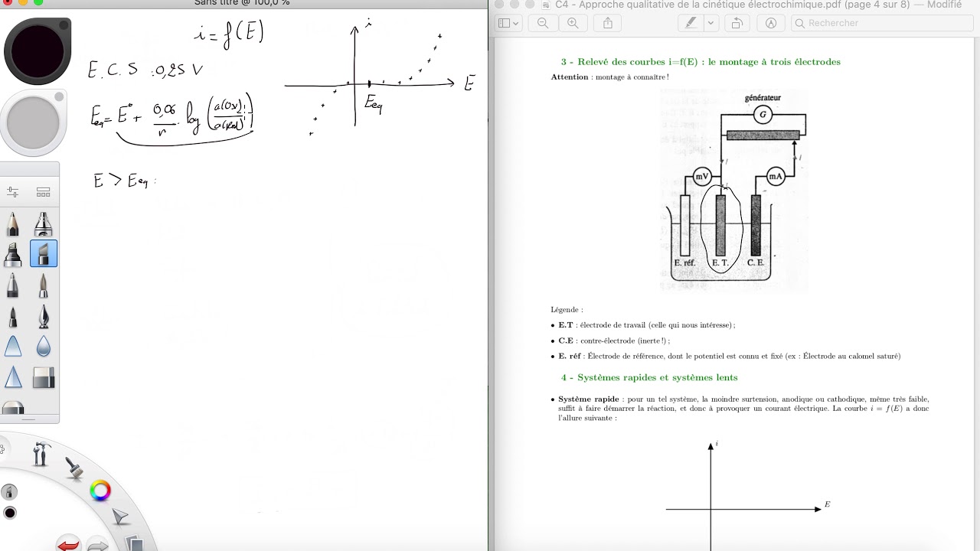
Task: Click the three-electrode setup diagram
Action: point(734,190)
